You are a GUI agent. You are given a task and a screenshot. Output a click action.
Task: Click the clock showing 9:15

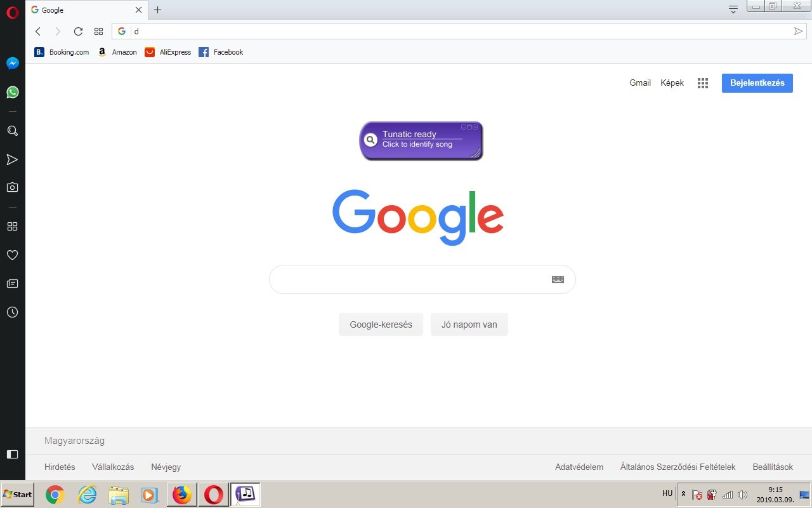(775, 494)
